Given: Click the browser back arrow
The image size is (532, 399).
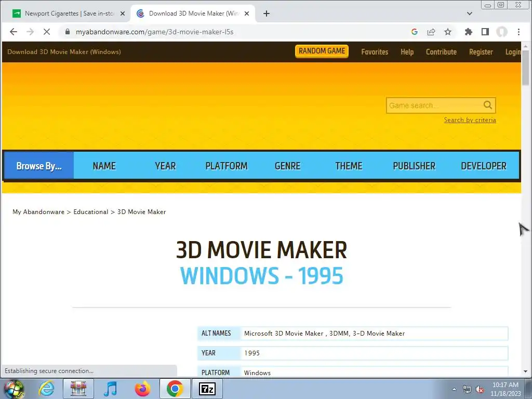Looking at the screenshot, I should (x=13, y=32).
